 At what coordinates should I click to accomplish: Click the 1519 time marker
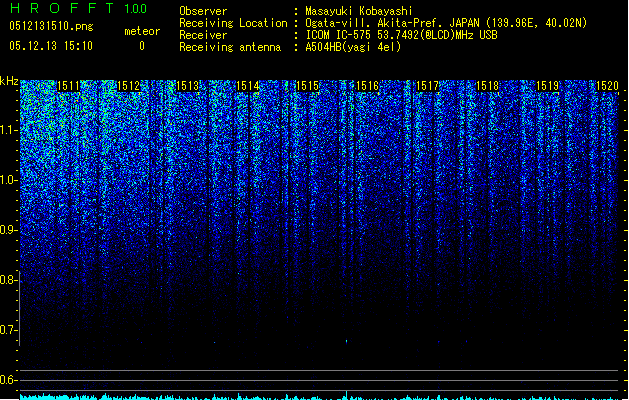(548, 86)
